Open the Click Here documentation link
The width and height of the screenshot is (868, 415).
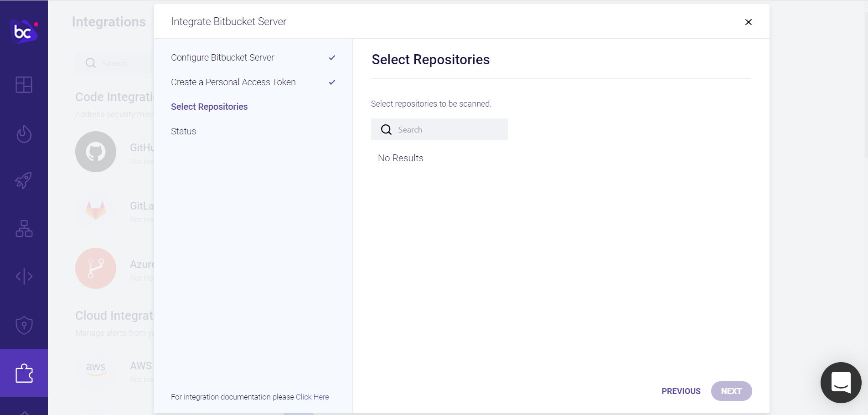click(312, 397)
